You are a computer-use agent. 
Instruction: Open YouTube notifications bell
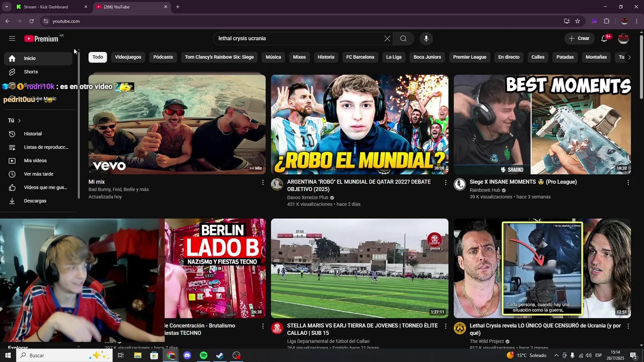coord(605,39)
